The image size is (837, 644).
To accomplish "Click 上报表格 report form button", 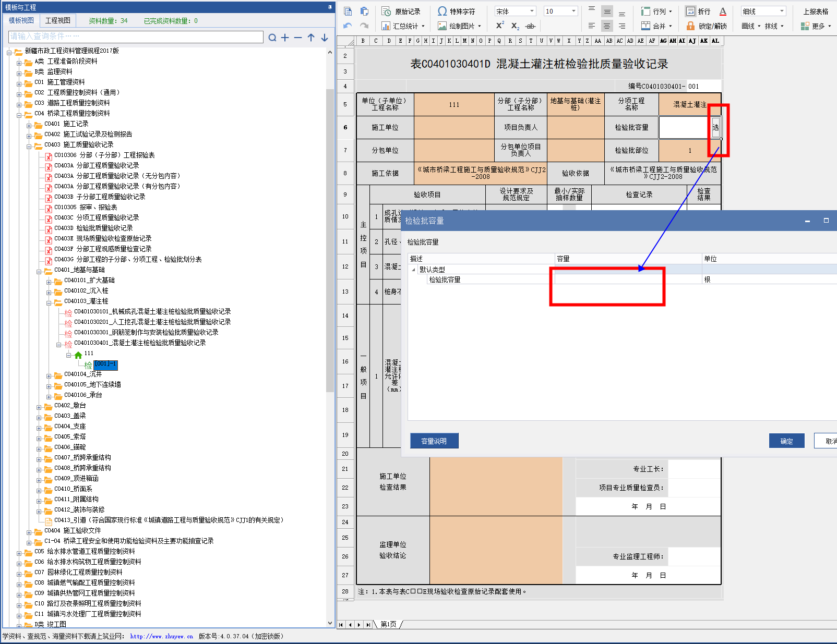I will [x=816, y=11].
